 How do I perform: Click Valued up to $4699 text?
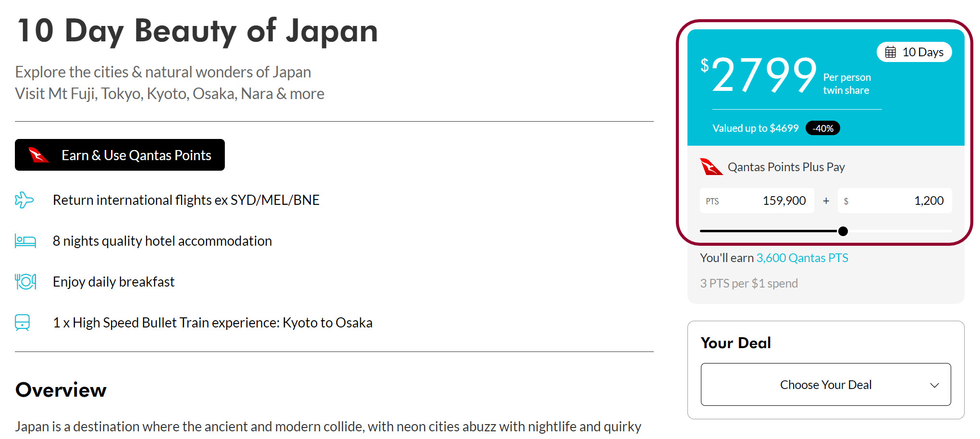coord(755,128)
